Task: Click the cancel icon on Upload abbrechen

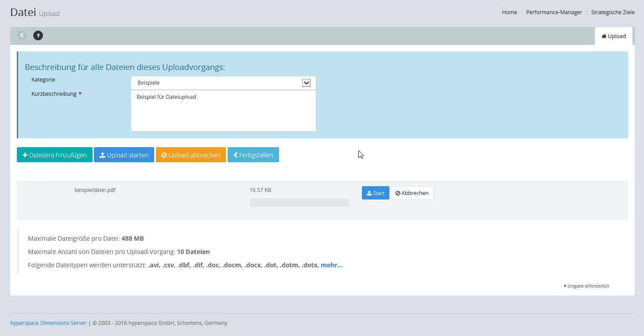Action: coord(164,155)
